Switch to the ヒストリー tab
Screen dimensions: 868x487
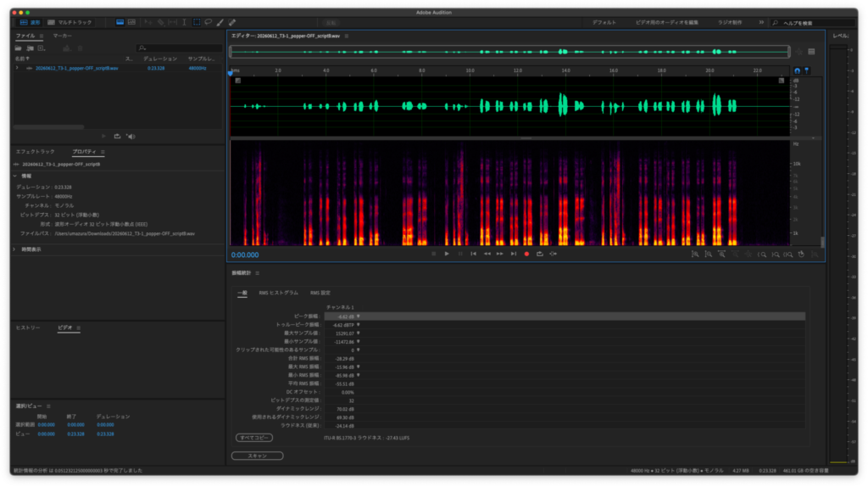tap(28, 328)
